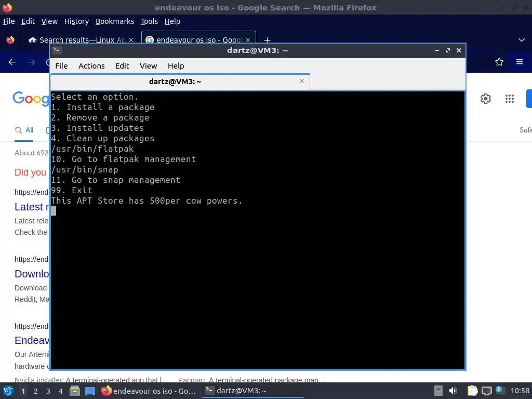Close the dartz@VM3 terminal tab

pos(302,81)
